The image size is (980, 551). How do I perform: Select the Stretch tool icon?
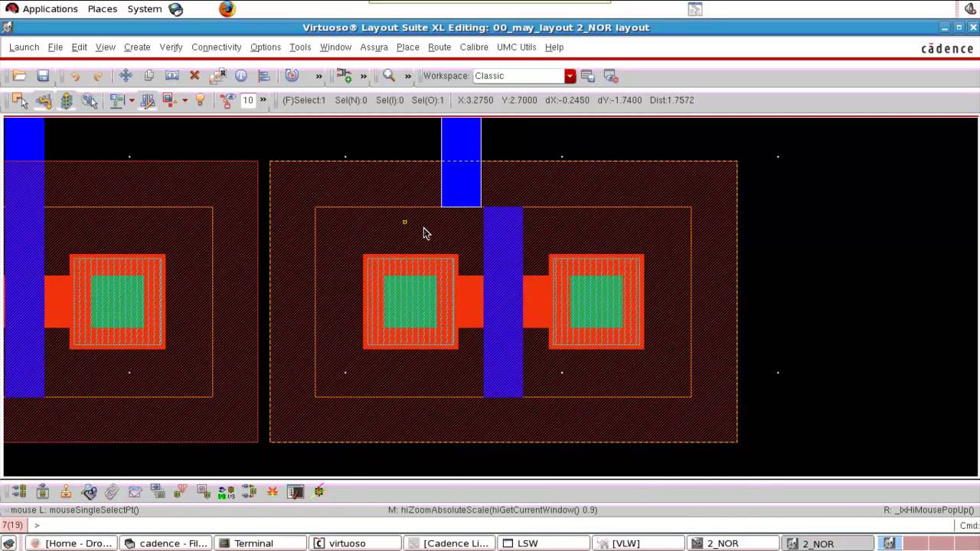[x=172, y=76]
